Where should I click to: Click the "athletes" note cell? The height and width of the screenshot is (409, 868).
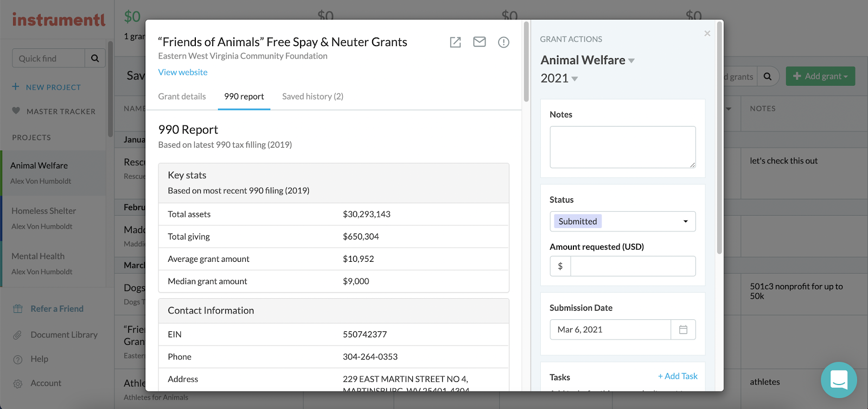765,382
